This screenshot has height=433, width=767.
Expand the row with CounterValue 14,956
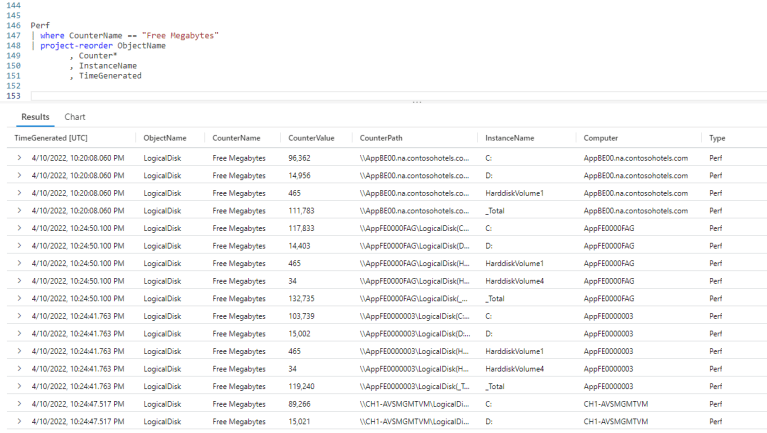(19, 175)
